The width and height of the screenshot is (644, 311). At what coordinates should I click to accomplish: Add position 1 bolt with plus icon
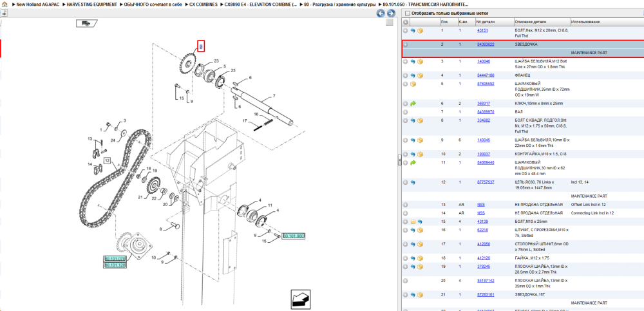click(x=405, y=31)
